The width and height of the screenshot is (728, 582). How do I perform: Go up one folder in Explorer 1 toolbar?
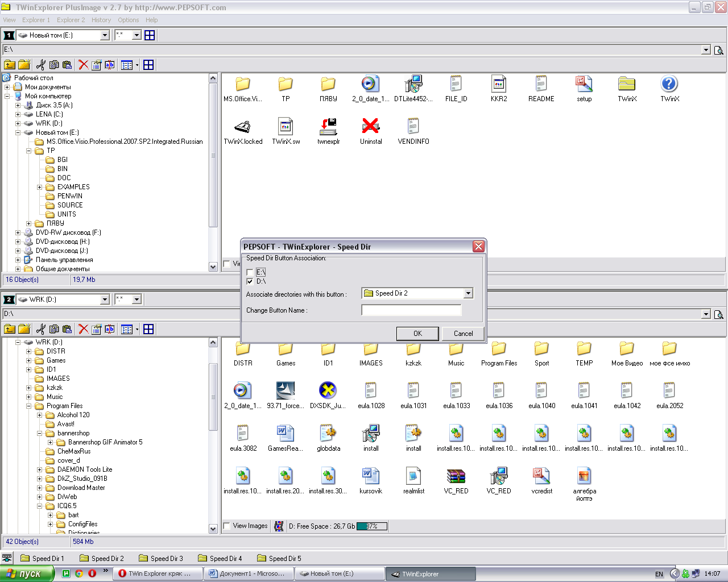[10, 65]
